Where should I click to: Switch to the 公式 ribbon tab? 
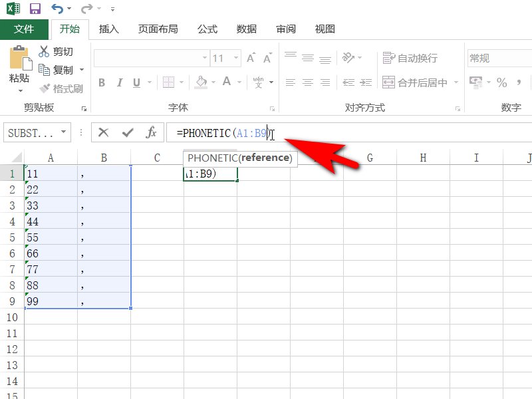tap(206, 29)
